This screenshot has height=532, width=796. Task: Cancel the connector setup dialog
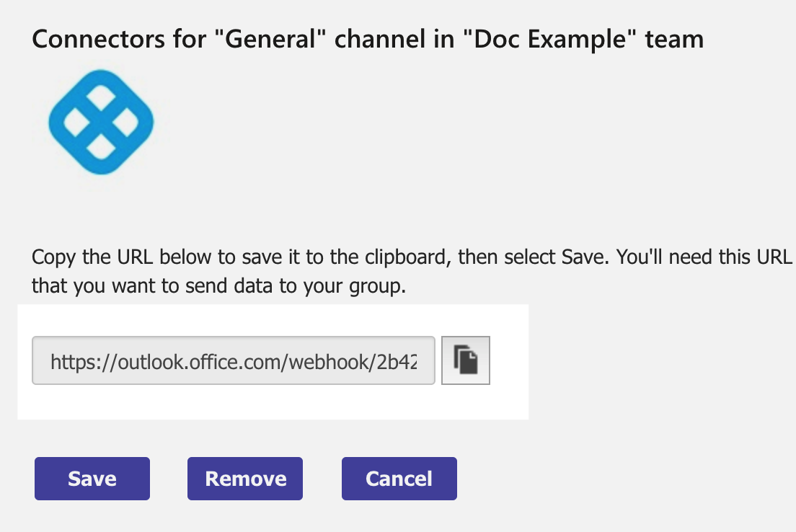coord(399,479)
